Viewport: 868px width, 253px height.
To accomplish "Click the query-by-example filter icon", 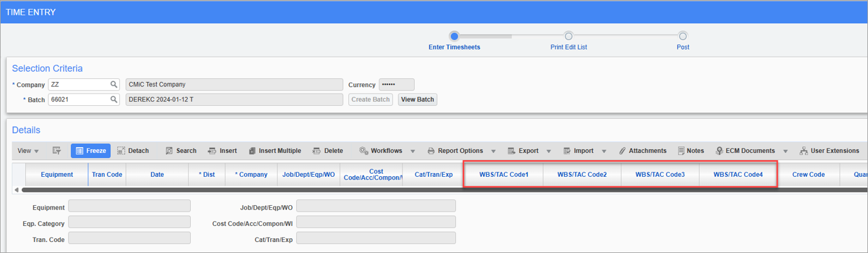I will point(57,151).
